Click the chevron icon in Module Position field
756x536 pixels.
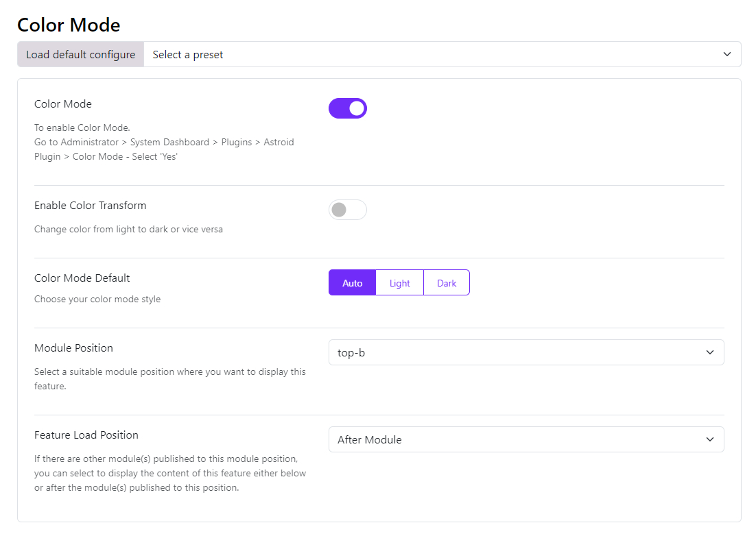(x=710, y=352)
